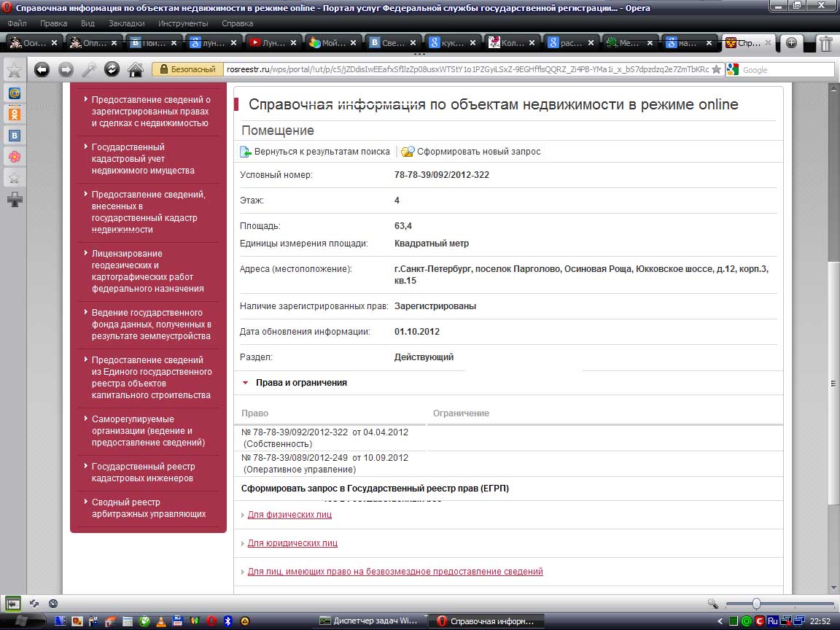Open the Odnoklassniki sidebar panel icon
840x630 pixels.
point(14,114)
